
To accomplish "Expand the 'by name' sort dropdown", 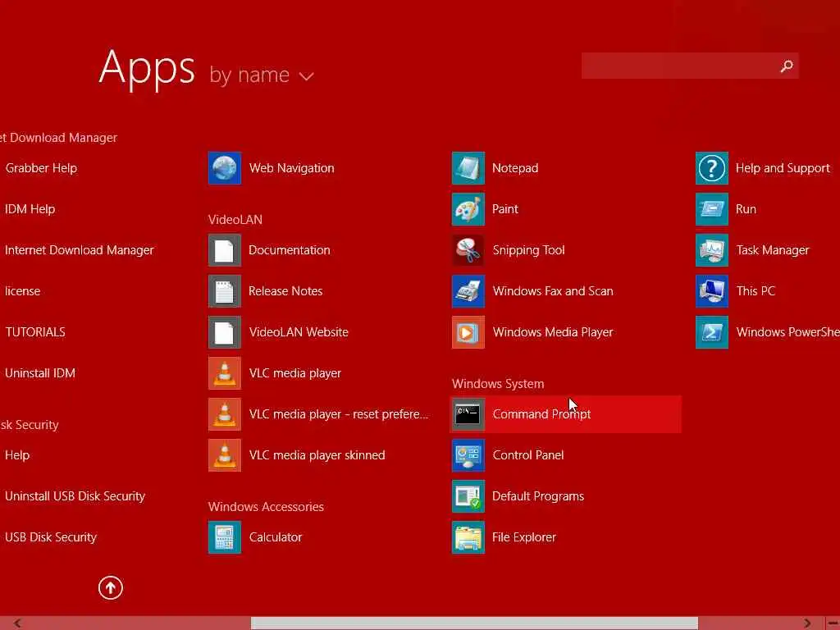I will pos(262,75).
